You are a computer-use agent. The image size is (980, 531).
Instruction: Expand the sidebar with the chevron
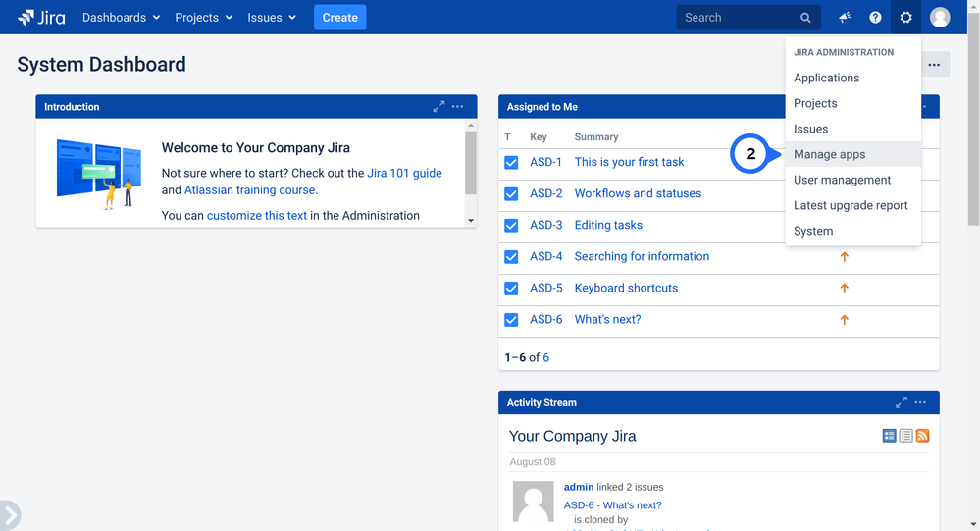[x=10, y=515]
